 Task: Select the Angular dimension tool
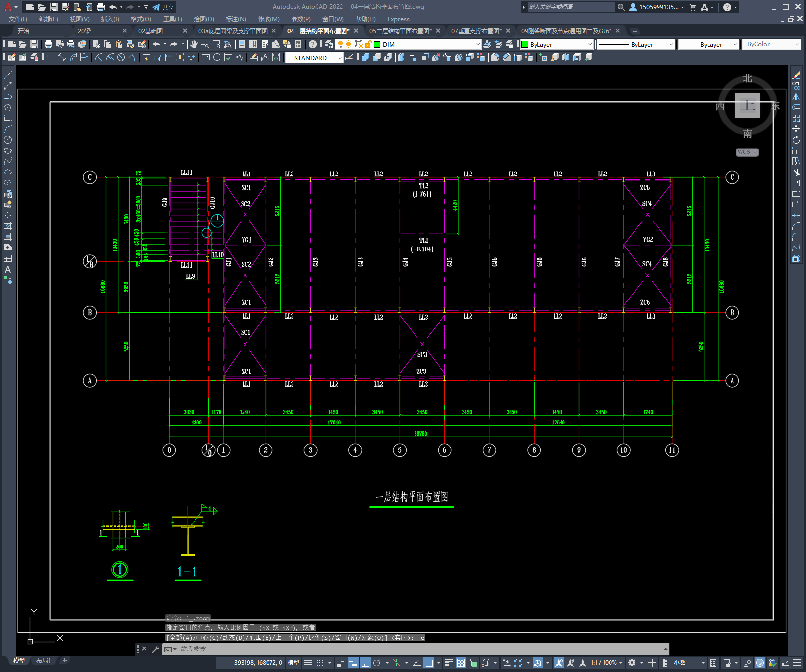pyautogui.click(x=132, y=57)
